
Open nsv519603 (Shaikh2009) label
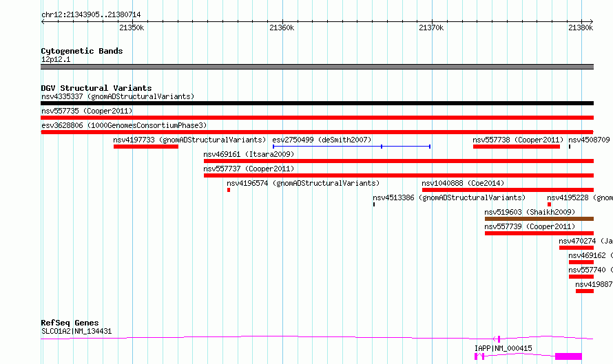coord(530,212)
